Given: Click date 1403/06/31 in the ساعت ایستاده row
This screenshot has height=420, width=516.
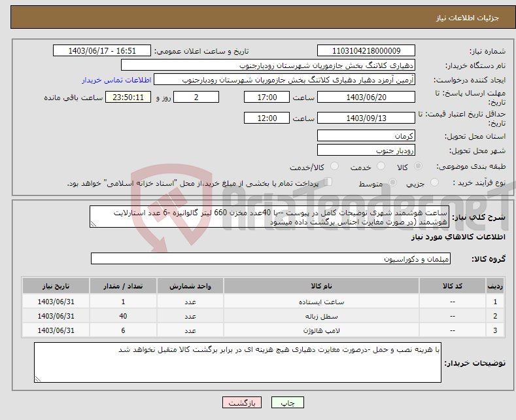Looking at the screenshot, I should click(x=56, y=302).
